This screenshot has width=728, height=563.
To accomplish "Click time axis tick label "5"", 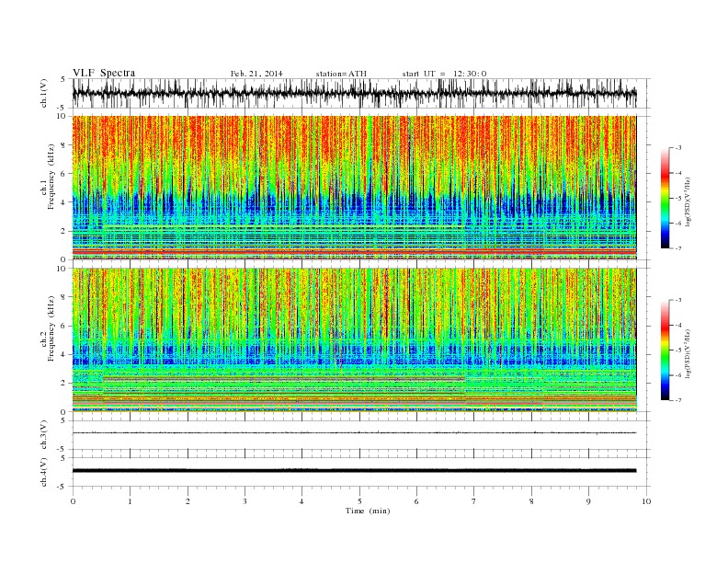I will pos(359,501).
